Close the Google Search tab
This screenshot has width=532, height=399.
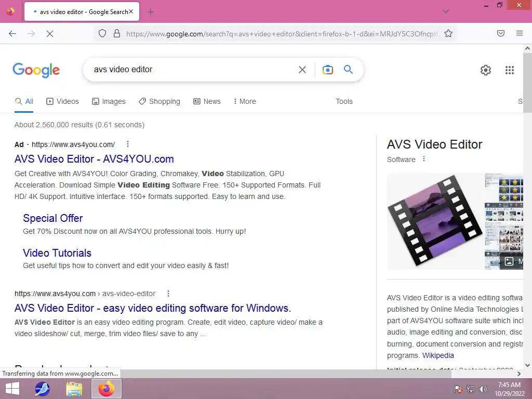[131, 11]
